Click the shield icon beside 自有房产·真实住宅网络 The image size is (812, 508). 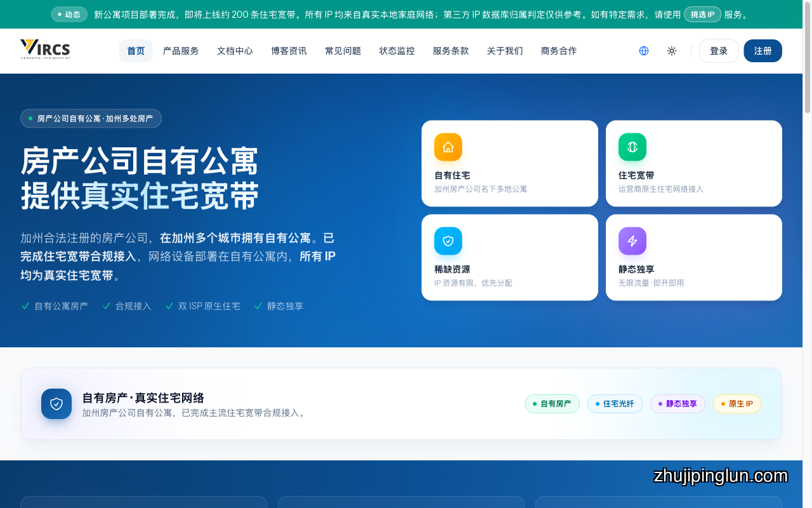(x=56, y=404)
